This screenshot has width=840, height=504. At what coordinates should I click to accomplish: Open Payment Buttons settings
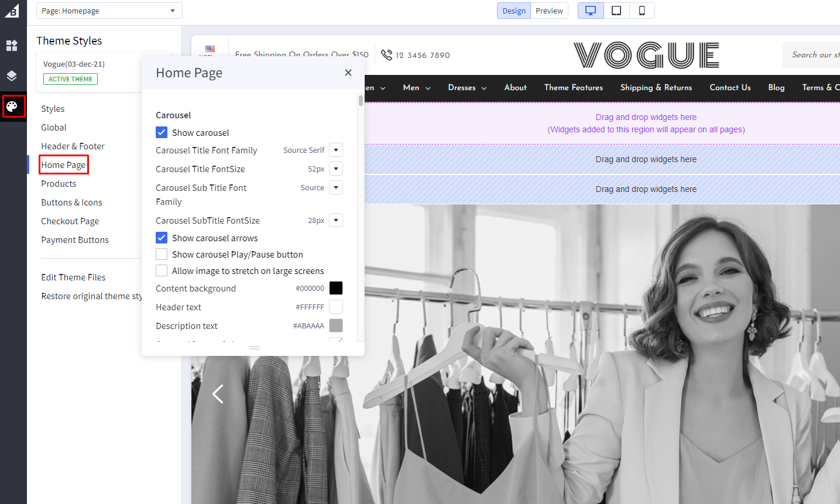tap(75, 240)
